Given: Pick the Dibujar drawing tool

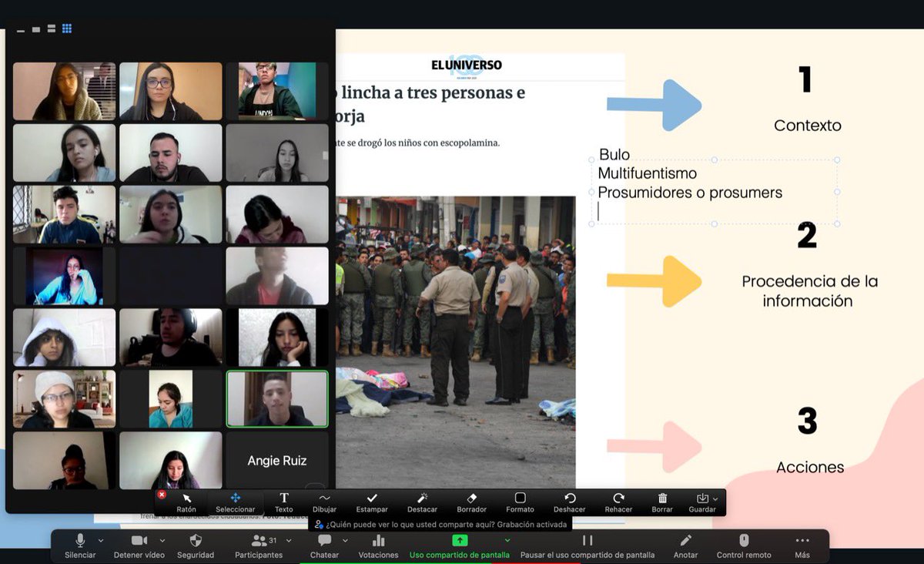Looking at the screenshot, I should pos(324,502).
